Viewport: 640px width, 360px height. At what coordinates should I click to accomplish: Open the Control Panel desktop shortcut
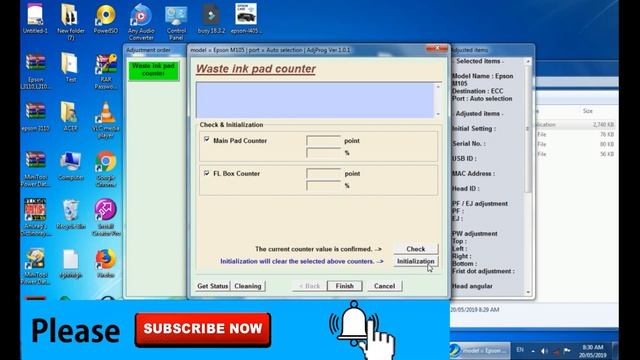tap(176, 21)
